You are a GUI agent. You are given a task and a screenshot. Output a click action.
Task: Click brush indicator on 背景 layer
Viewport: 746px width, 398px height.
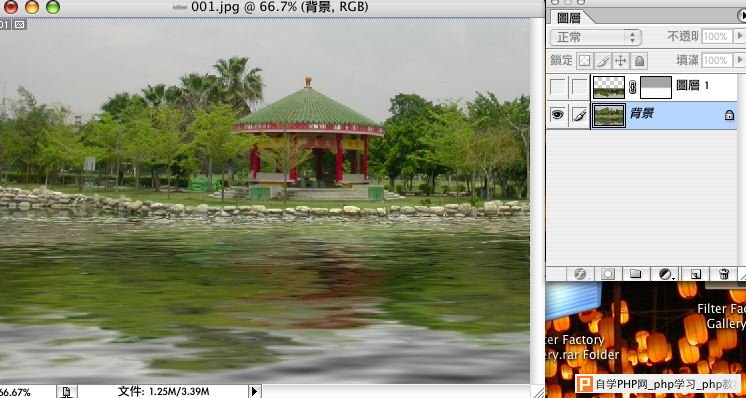pyautogui.click(x=579, y=115)
